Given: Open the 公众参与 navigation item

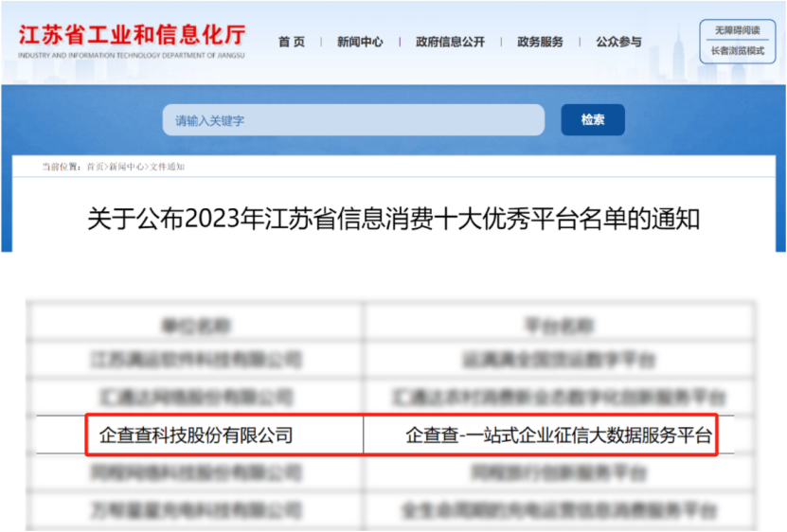Looking at the screenshot, I should click(x=618, y=42).
